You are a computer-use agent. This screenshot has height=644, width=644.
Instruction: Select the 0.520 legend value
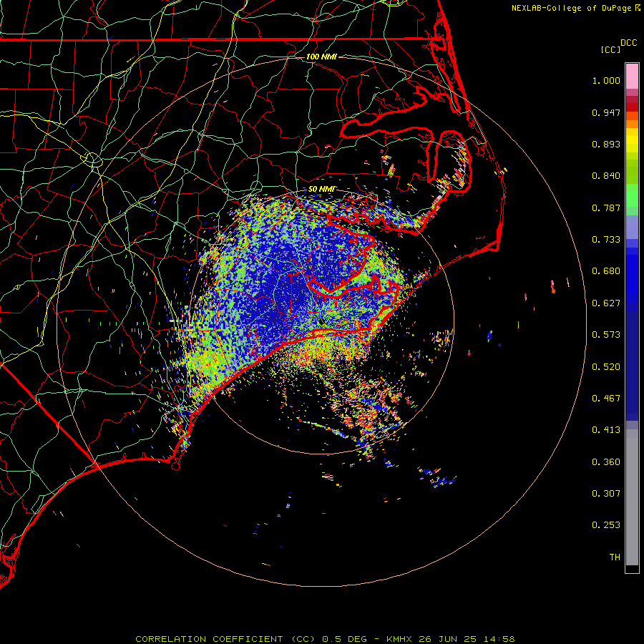(606, 367)
